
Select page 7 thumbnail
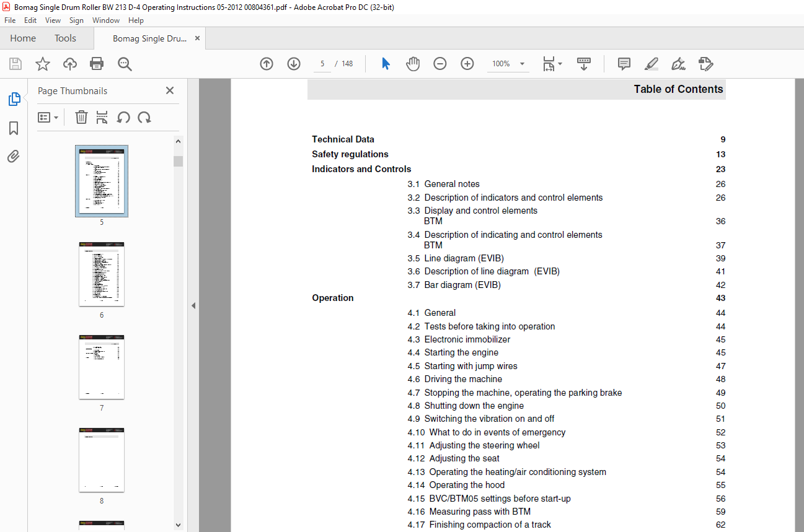pos(102,367)
